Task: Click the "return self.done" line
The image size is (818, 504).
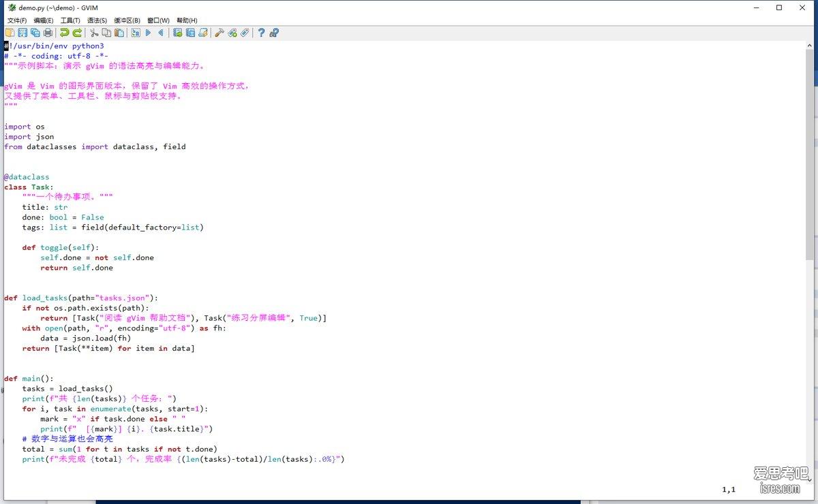Action: pos(77,268)
